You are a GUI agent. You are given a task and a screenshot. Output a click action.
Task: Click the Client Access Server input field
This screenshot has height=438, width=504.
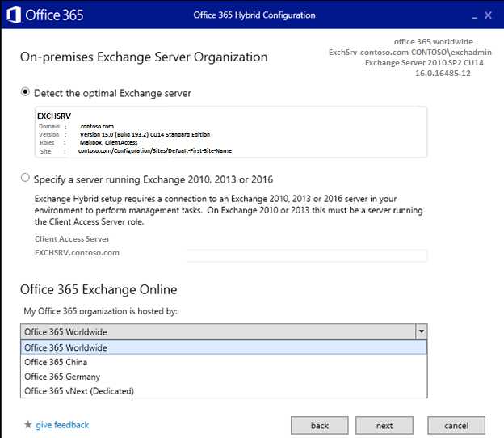(307, 255)
